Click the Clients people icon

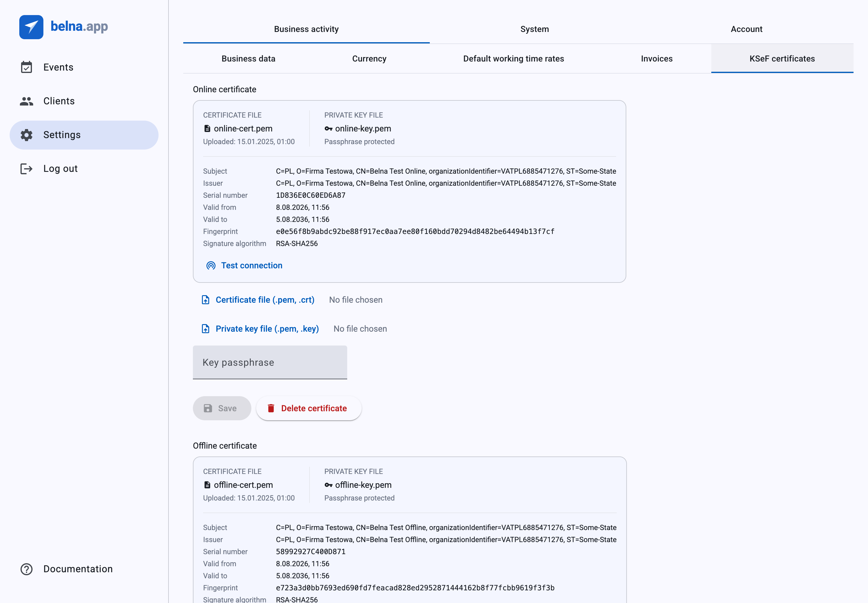(x=27, y=101)
